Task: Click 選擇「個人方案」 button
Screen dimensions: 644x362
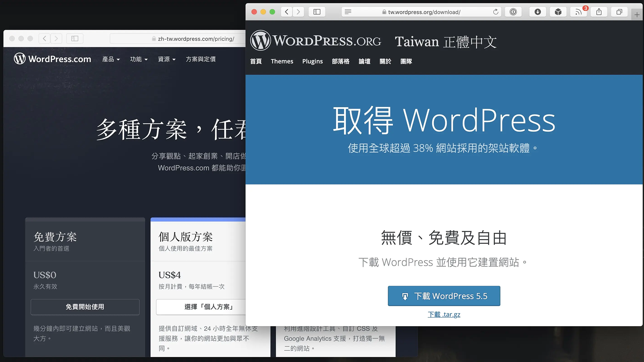Action: pyautogui.click(x=201, y=307)
